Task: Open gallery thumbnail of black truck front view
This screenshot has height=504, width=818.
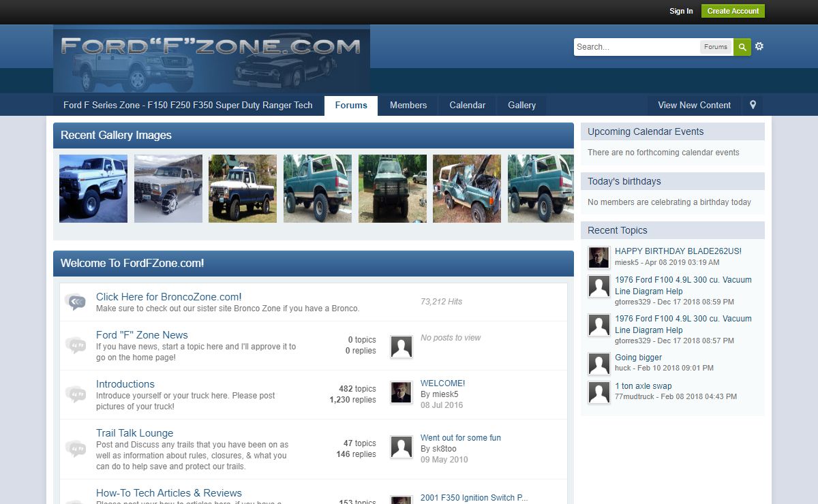Action: tap(393, 189)
